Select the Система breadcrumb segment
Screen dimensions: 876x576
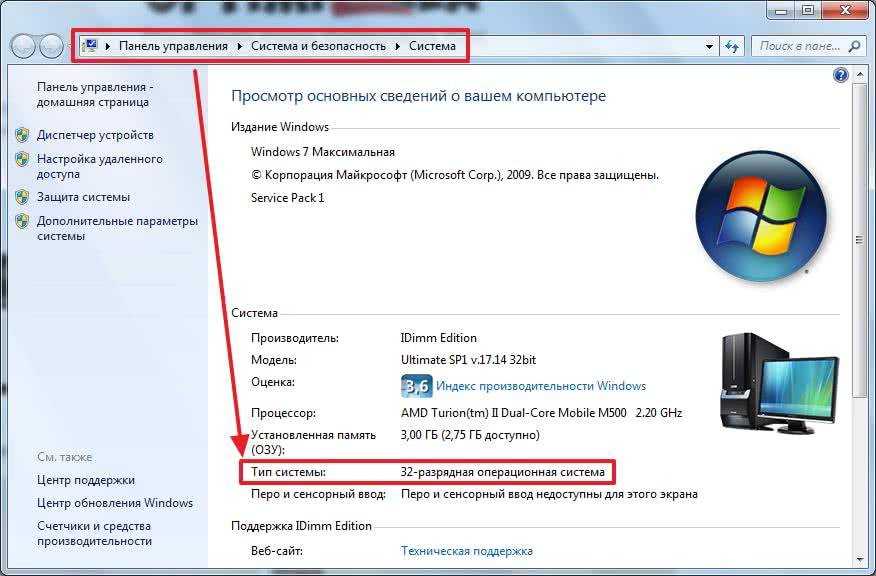pyautogui.click(x=432, y=46)
